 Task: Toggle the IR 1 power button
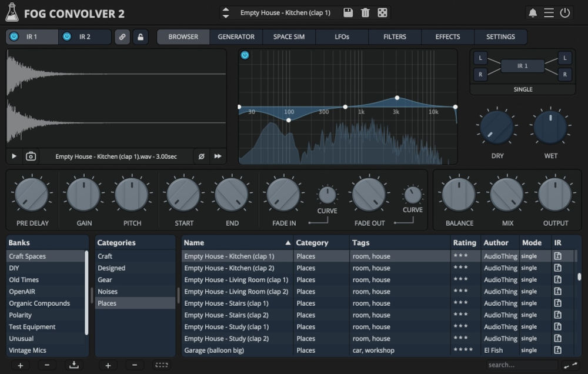[13, 36]
